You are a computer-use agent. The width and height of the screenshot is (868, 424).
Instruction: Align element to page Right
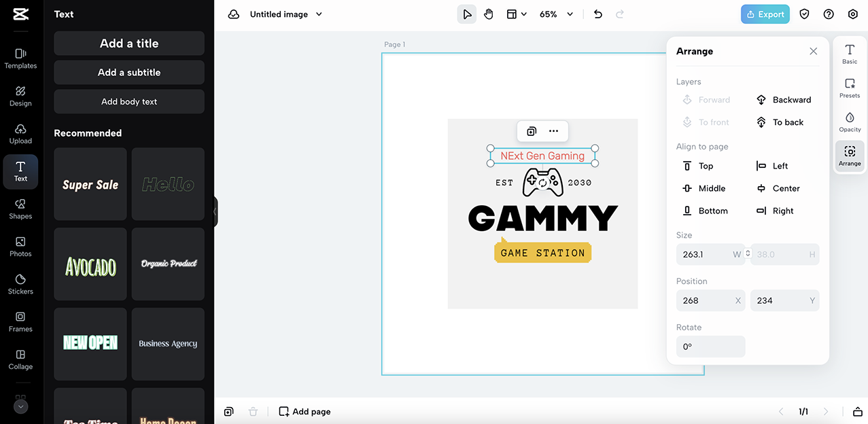tap(776, 211)
